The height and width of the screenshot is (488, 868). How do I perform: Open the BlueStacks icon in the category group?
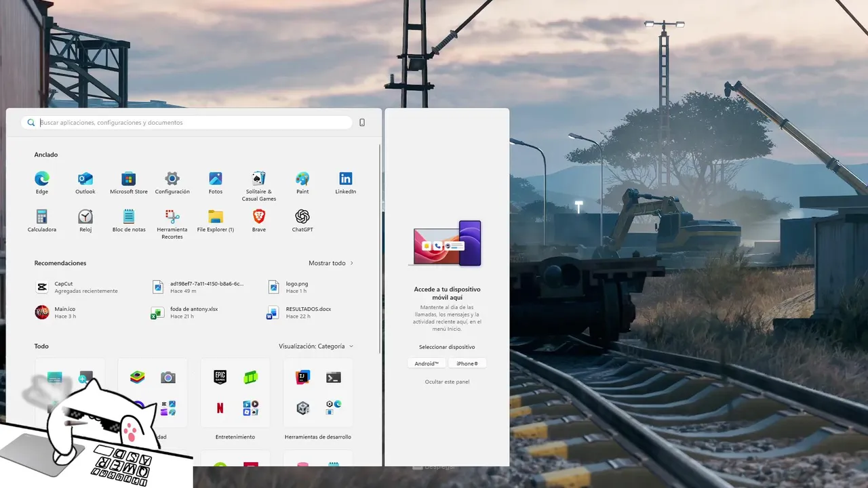[x=137, y=378]
